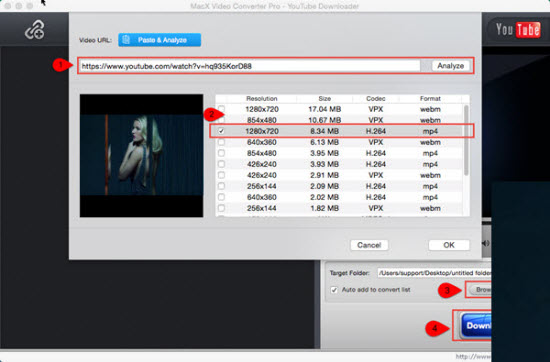Click the 6.13 MB size cell
The image size is (550, 362).
click(324, 142)
